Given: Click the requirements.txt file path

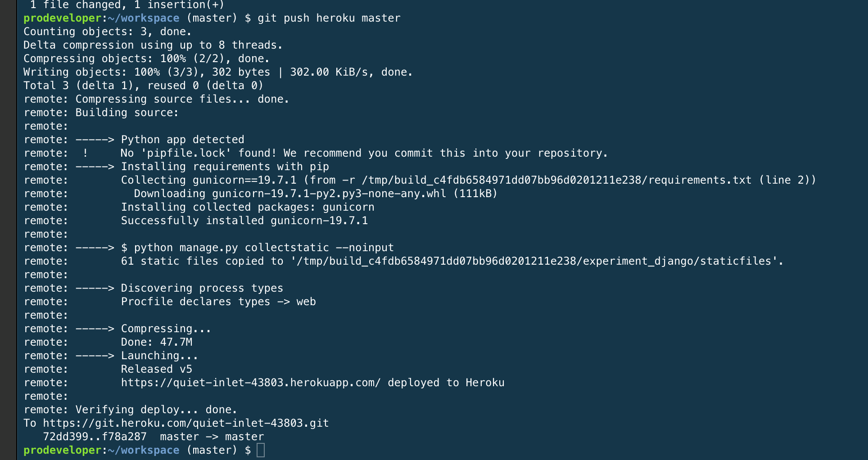Looking at the screenshot, I should [556, 180].
